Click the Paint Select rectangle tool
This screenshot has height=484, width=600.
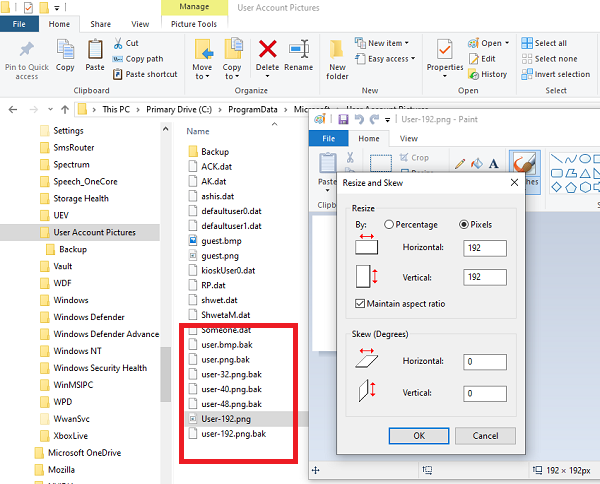[x=381, y=163]
